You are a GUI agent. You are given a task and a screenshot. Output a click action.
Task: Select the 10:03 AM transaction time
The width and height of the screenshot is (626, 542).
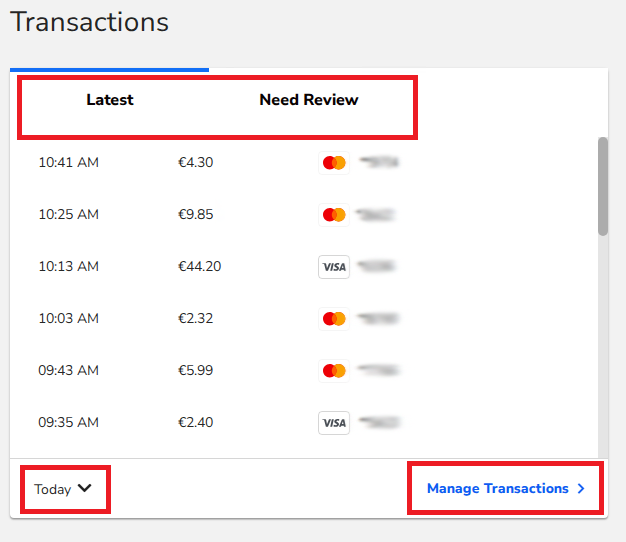(x=69, y=318)
